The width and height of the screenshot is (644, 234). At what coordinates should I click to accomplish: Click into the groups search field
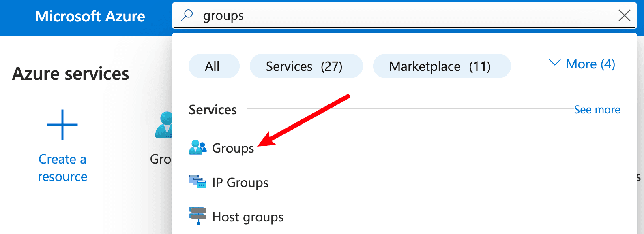406,16
